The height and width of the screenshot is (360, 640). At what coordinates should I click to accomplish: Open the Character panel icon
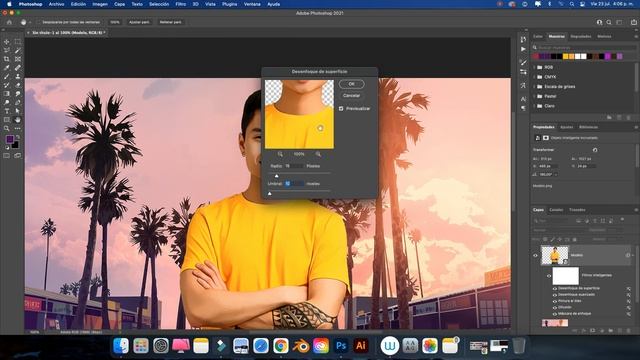click(x=523, y=99)
